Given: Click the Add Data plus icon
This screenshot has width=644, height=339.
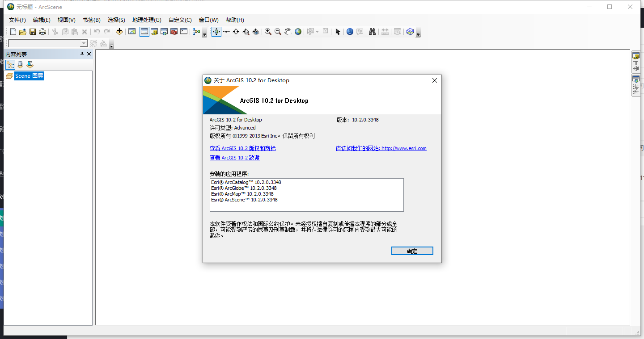Looking at the screenshot, I should click(x=119, y=32).
